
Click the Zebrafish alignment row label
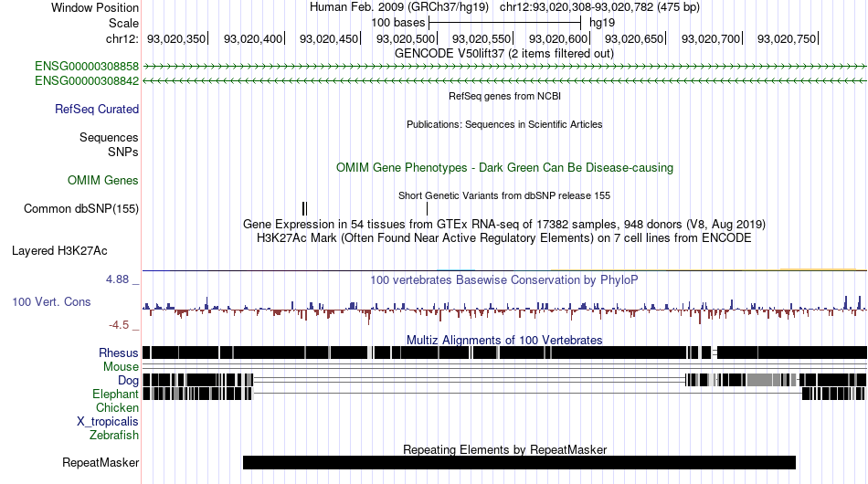pos(114,436)
